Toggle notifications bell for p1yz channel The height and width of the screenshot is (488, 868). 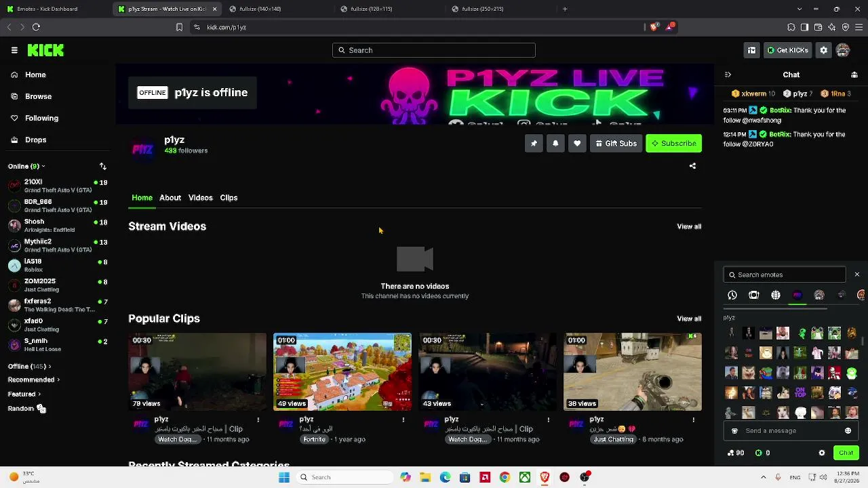click(555, 144)
